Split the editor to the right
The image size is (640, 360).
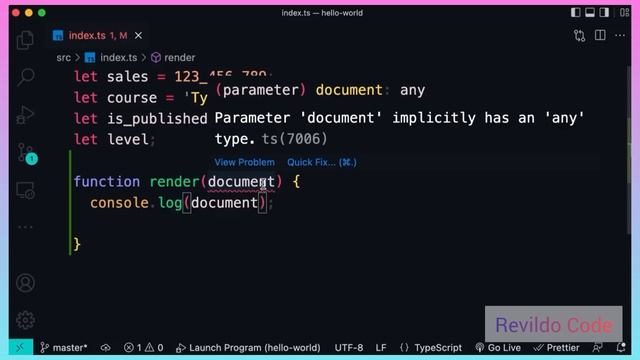600,35
